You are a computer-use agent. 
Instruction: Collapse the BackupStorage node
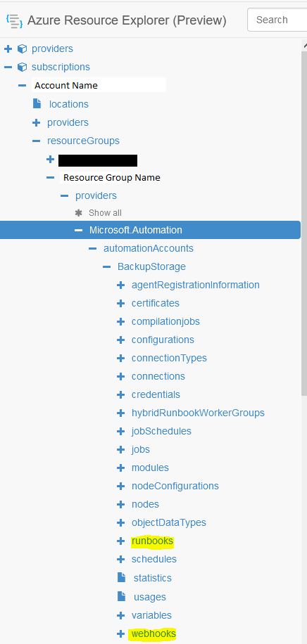[x=106, y=267]
